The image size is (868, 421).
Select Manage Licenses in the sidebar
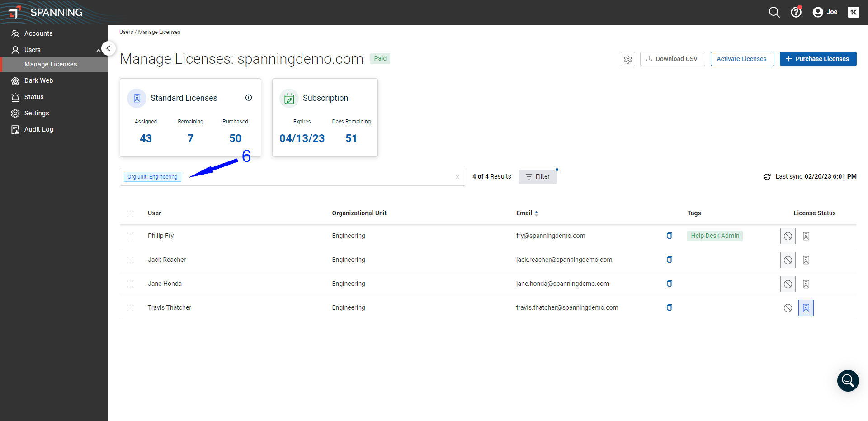coord(54,64)
